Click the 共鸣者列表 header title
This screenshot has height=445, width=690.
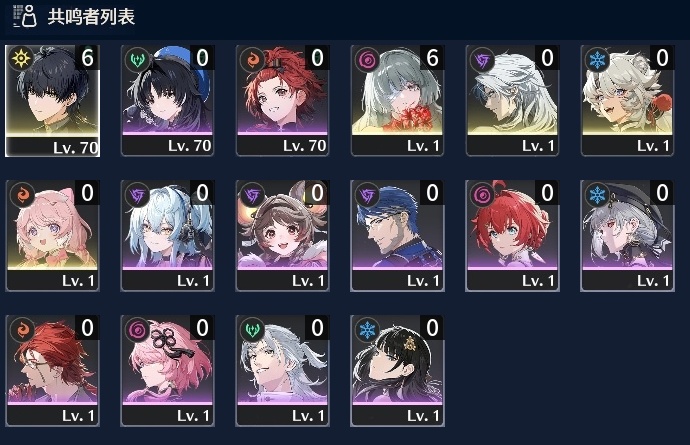[91, 17]
